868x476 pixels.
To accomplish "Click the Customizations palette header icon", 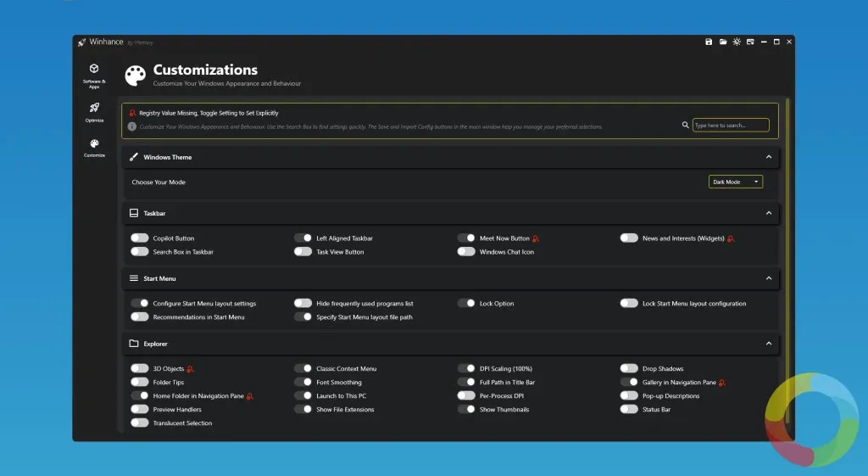I will click(135, 76).
